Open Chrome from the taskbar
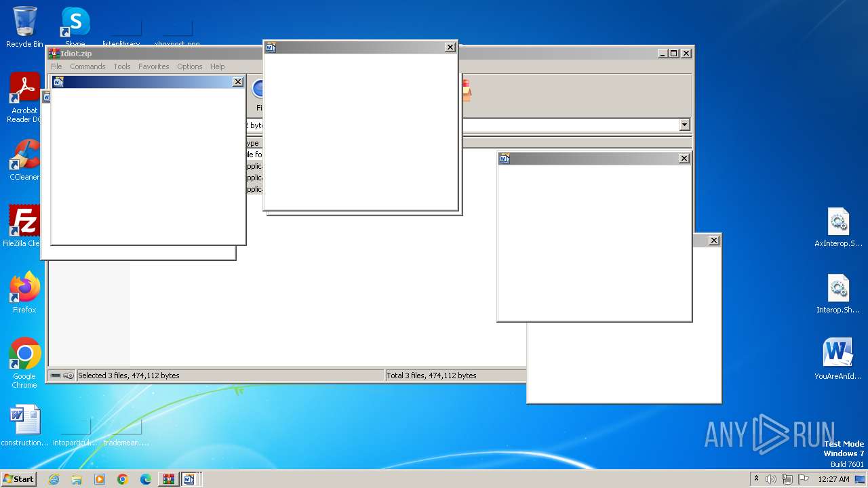This screenshot has height=488, width=868. click(123, 479)
